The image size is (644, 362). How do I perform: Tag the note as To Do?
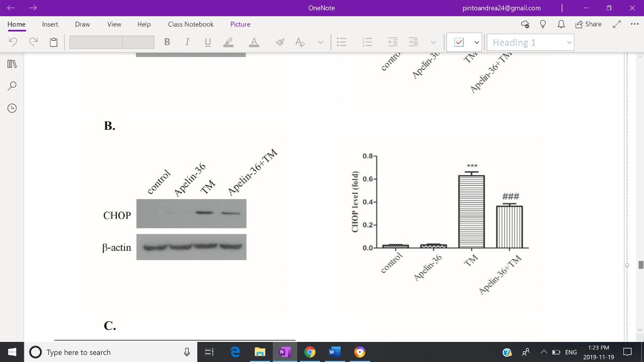point(459,42)
